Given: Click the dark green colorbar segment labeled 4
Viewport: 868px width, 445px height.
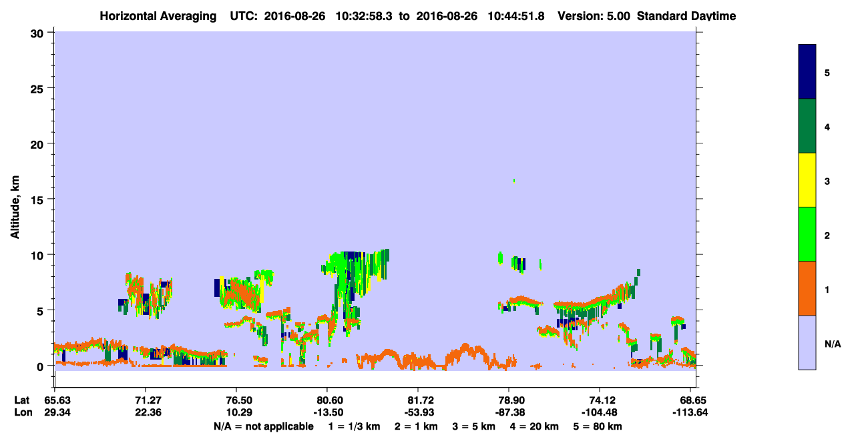Looking at the screenshot, I should tap(807, 126).
